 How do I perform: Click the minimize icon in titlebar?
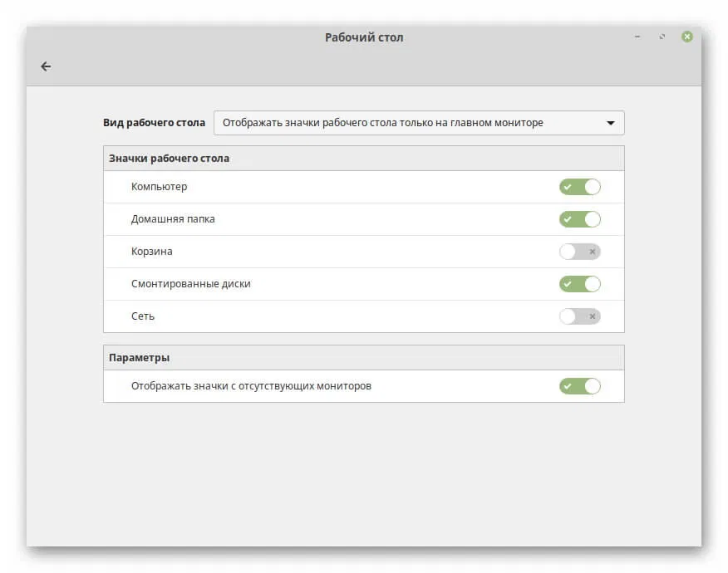[637, 37]
